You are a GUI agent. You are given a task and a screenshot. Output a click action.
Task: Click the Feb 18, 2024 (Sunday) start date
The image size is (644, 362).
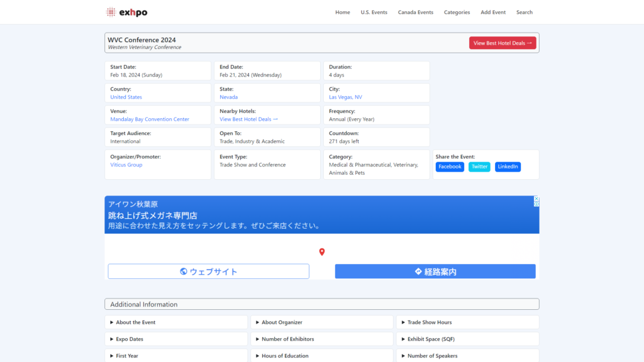(136, 75)
